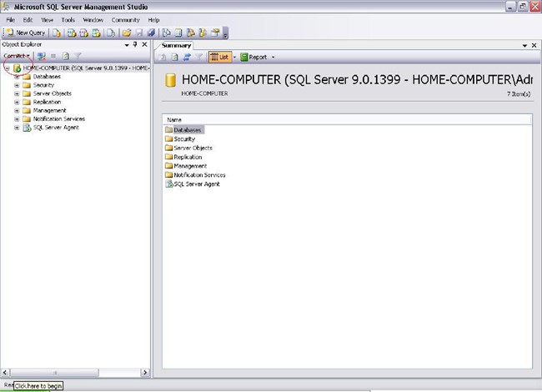Select HOME-COMPUTER server in Object Explorer tree
The width and height of the screenshot is (542, 392).
point(86,68)
